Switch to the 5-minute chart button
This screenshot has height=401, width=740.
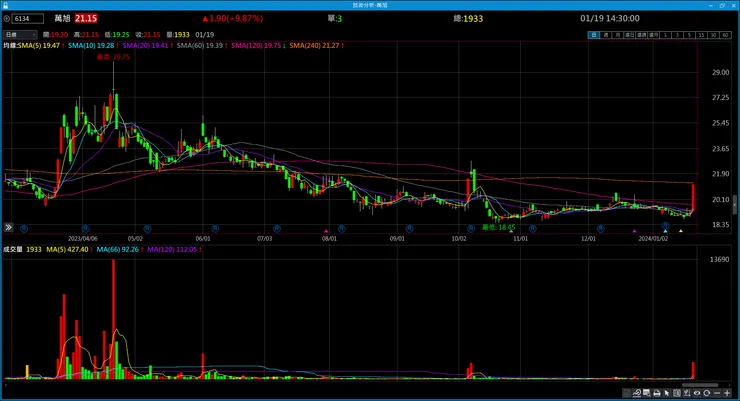[690, 35]
